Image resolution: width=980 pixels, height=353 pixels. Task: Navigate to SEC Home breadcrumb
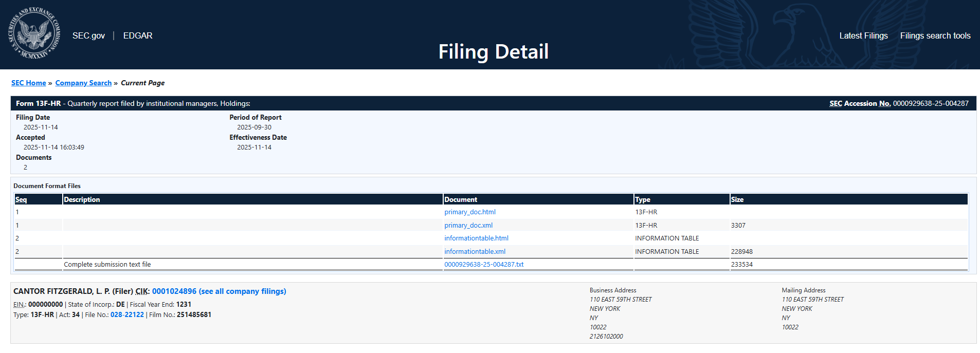pyautogui.click(x=28, y=83)
